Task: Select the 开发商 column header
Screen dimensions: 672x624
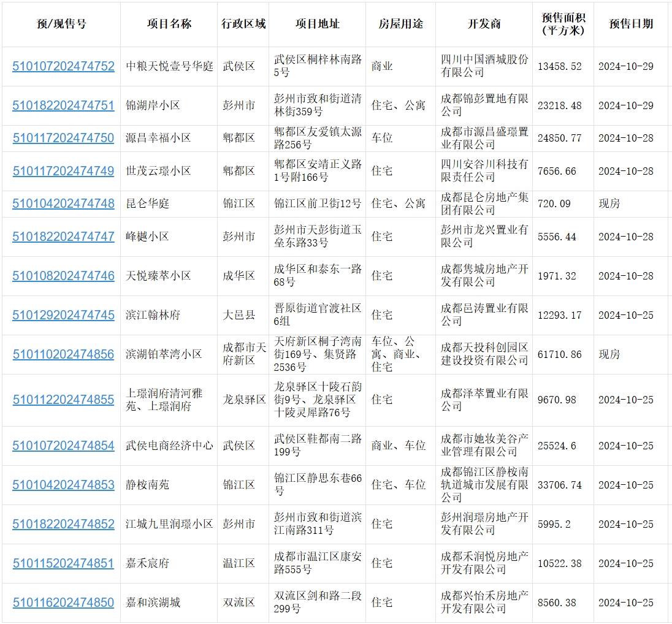Action: (484, 24)
